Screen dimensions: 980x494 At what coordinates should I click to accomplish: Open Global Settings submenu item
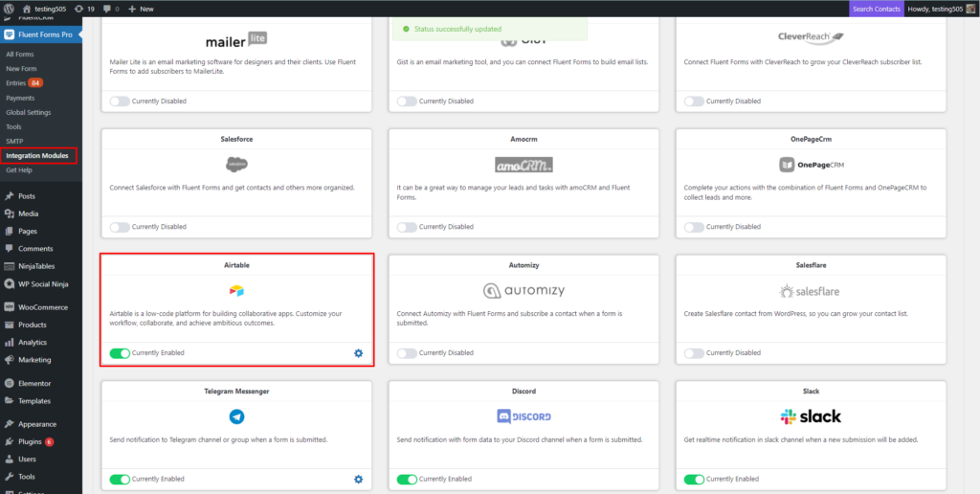pyautogui.click(x=28, y=112)
